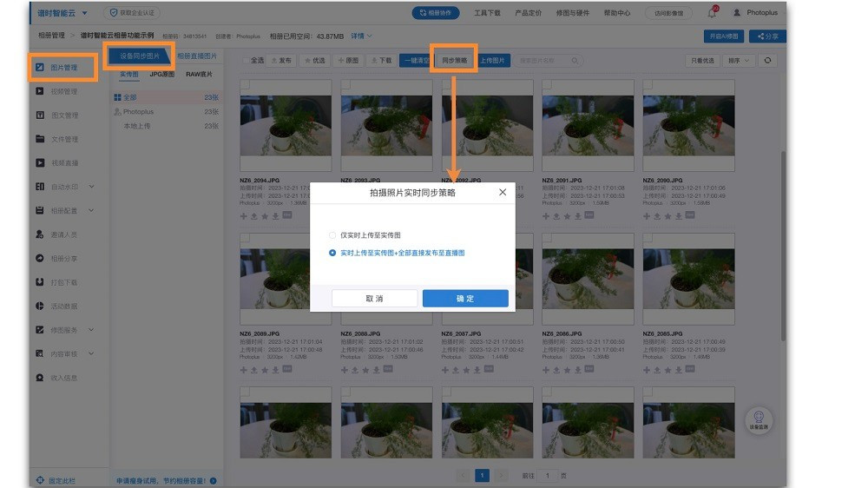868x488 pixels.
Task: Close the 拍摄照片实时同步策略 dialog with X
Action: click(x=503, y=193)
